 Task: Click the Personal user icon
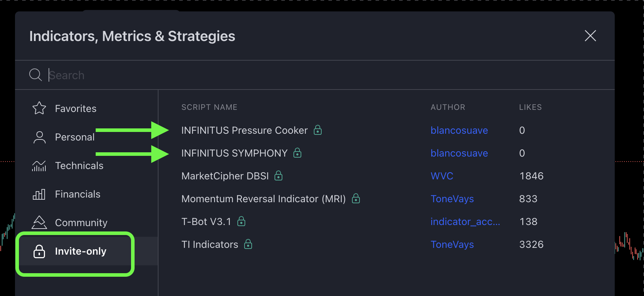pyautogui.click(x=39, y=137)
